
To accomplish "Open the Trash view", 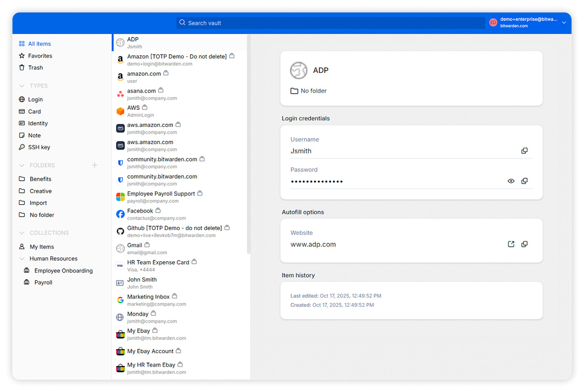I will [x=35, y=68].
